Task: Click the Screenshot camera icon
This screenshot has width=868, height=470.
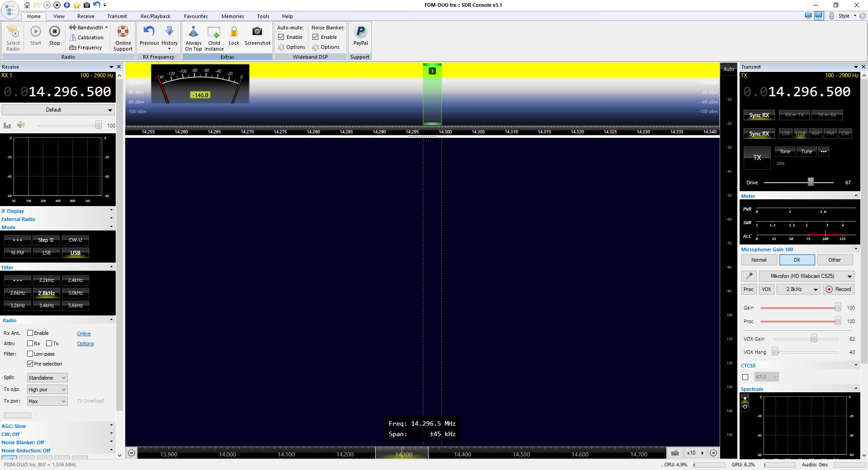Action: 257,32
